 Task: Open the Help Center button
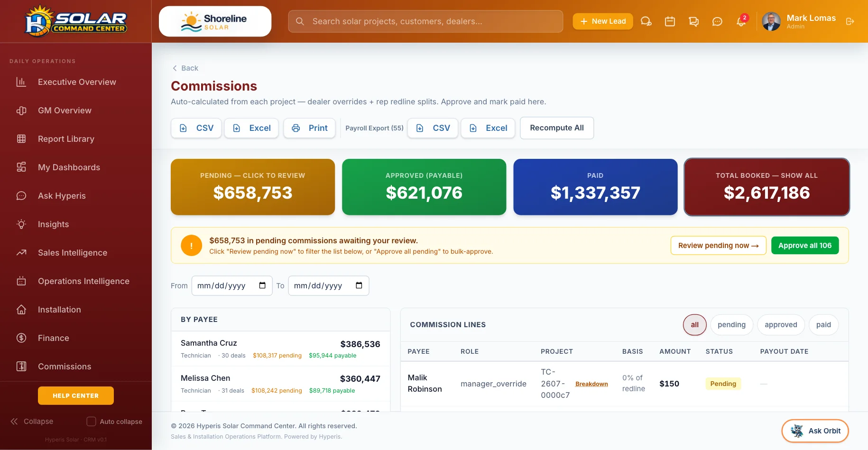coord(76,395)
